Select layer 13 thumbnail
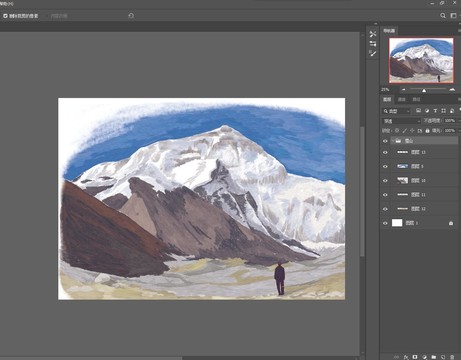461x360 pixels. pyautogui.click(x=403, y=152)
